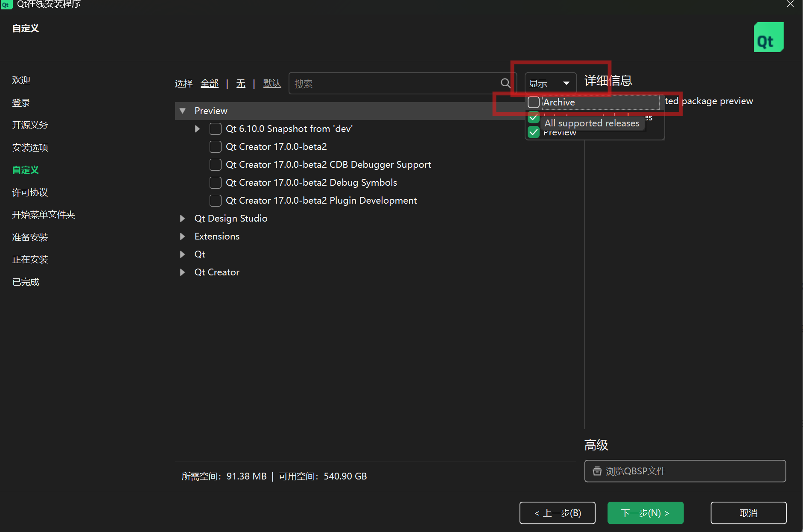Image resolution: width=803 pixels, height=532 pixels.
Task: Collapse the Preview tree node
Action: (x=183, y=111)
